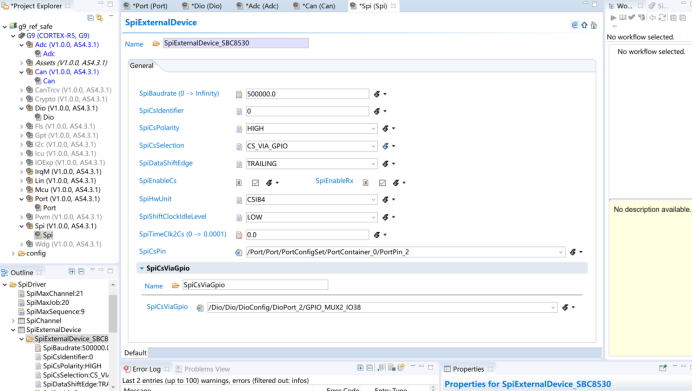The image size is (693, 391).
Task: Click expand-all icon in Outline panel
Action: tap(72, 272)
